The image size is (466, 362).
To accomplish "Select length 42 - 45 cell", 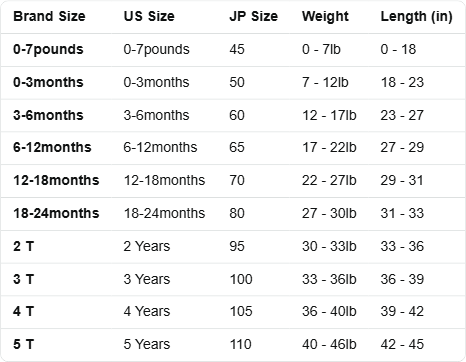I will click(402, 344).
